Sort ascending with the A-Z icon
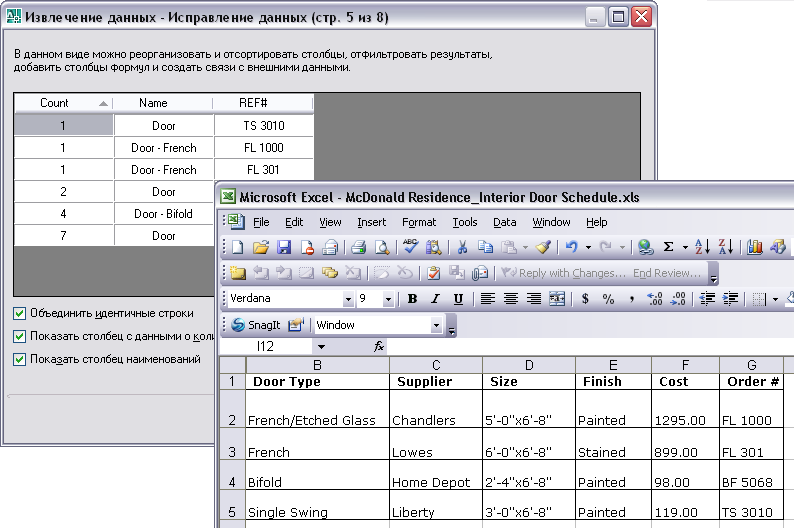This screenshot has height=528, width=794. [x=702, y=247]
